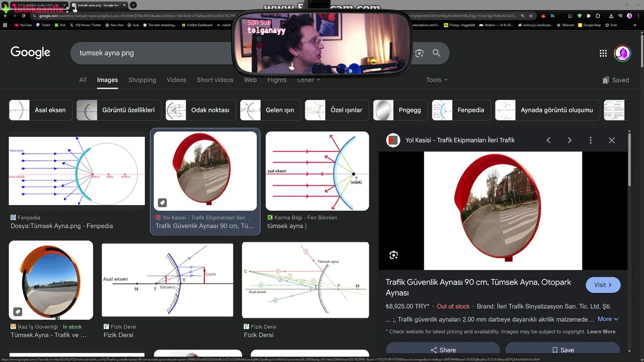Filter by Fenpedia chip

click(x=461, y=110)
